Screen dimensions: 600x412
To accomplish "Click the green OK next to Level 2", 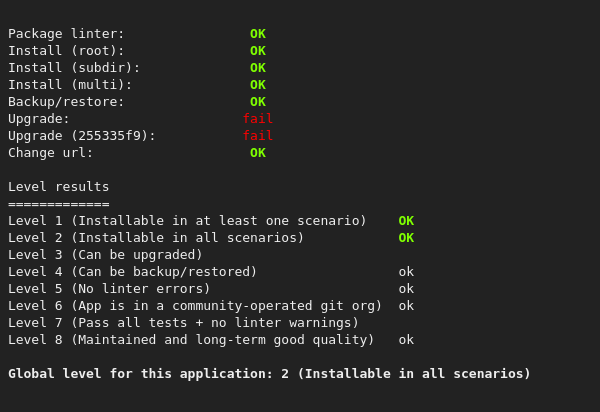I will [x=406, y=238].
